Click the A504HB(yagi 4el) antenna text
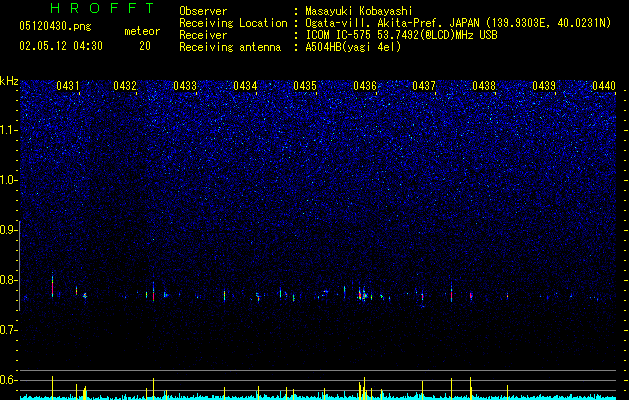Image resolution: width=629 pixels, height=400 pixels. tap(353, 47)
